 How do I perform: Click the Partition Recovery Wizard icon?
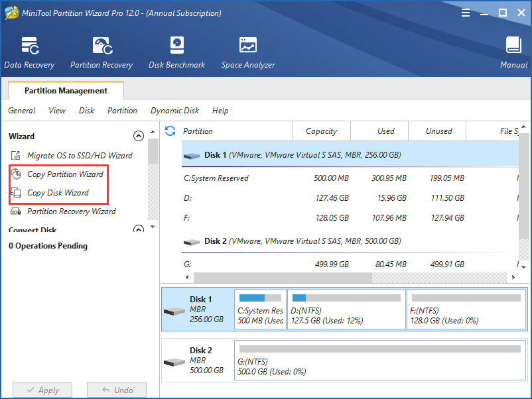16,211
